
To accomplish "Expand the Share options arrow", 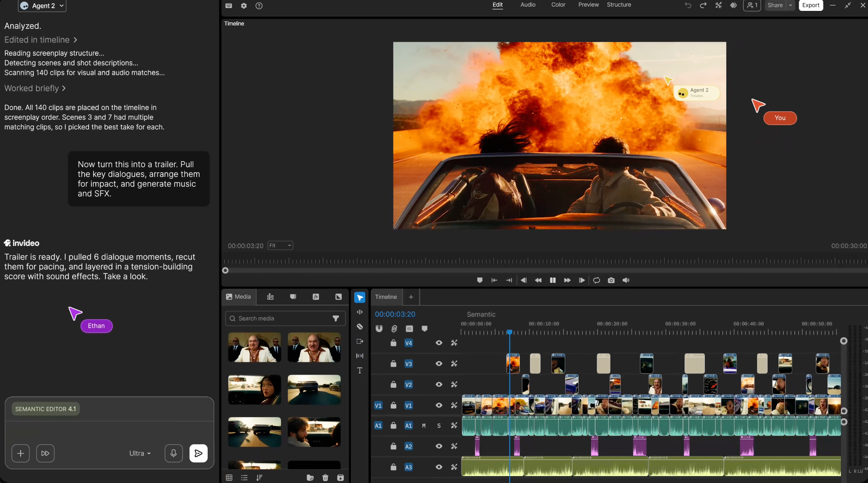I will click(x=790, y=5).
